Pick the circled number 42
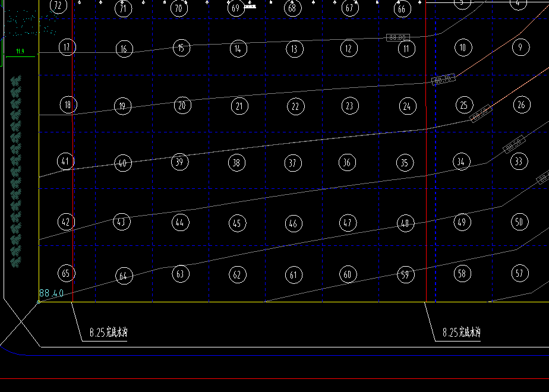Image resolution: width=549 pixels, height=392 pixels. pos(66,222)
